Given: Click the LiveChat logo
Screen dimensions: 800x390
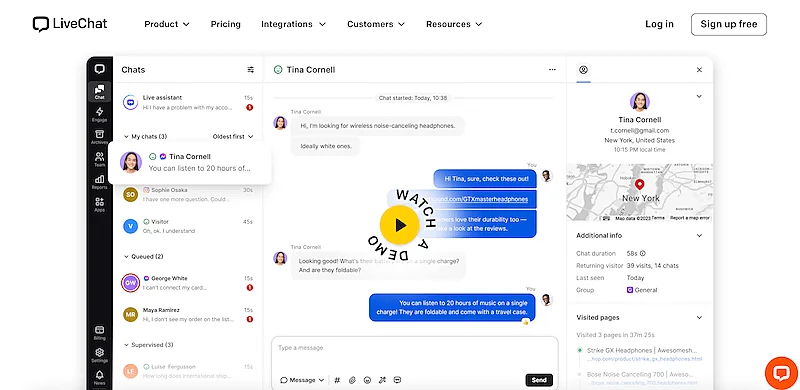Looking at the screenshot, I should (x=70, y=24).
